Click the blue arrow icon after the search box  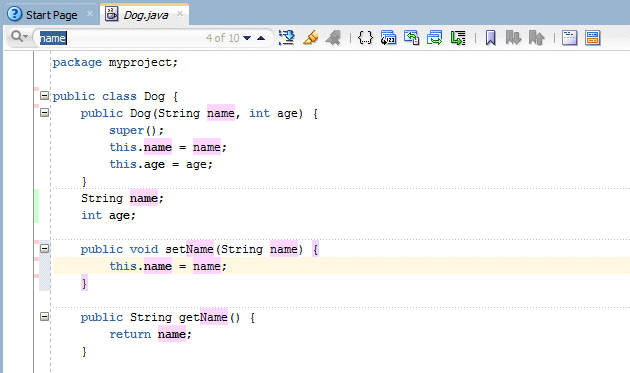287,38
